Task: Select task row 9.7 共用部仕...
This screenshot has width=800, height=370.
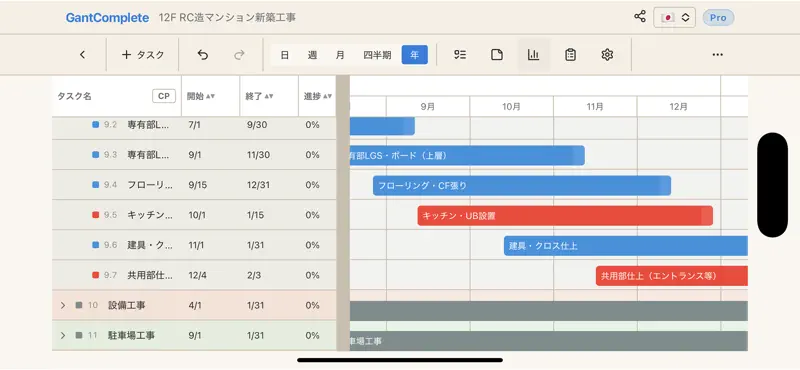Action: point(194,275)
